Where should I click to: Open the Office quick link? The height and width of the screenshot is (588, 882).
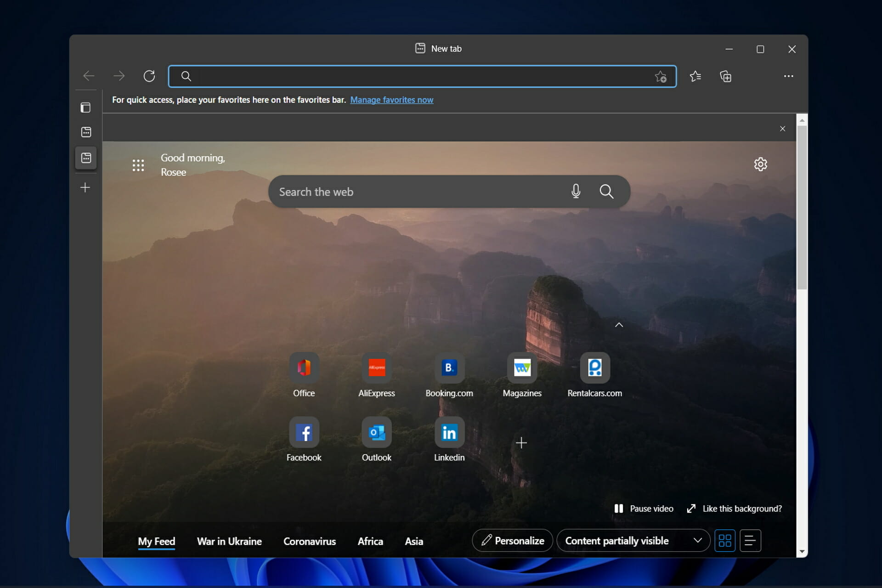coord(304,375)
